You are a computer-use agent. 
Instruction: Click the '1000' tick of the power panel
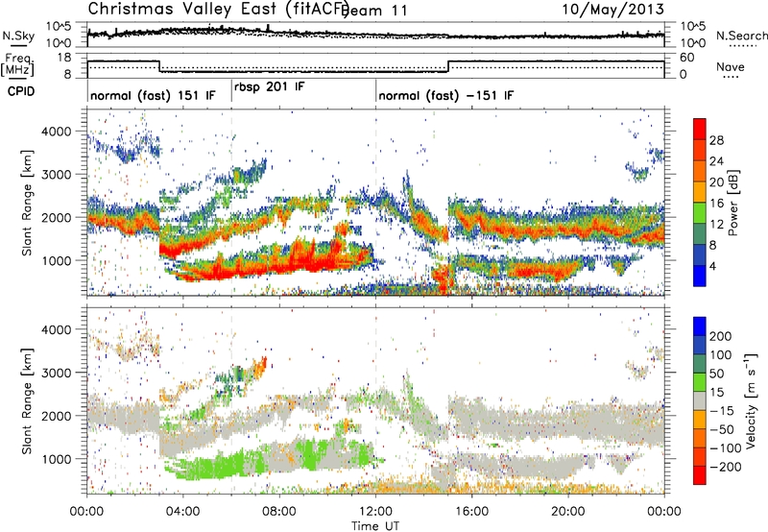click(57, 260)
